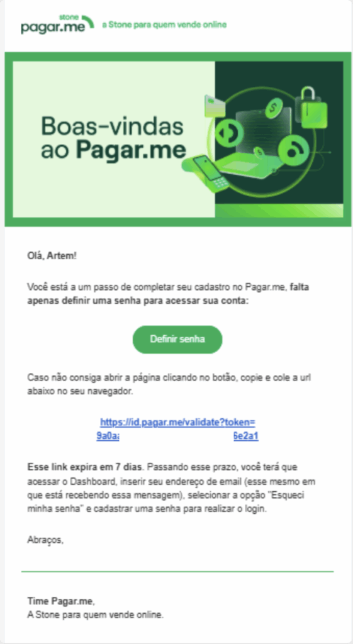This screenshot has height=644, width=353.
Task: Click the contactless signal circle icon
Action: (293, 151)
